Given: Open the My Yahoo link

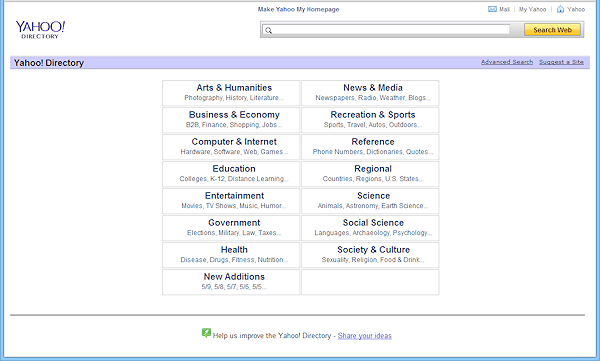Looking at the screenshot, I should coord(532,9).
